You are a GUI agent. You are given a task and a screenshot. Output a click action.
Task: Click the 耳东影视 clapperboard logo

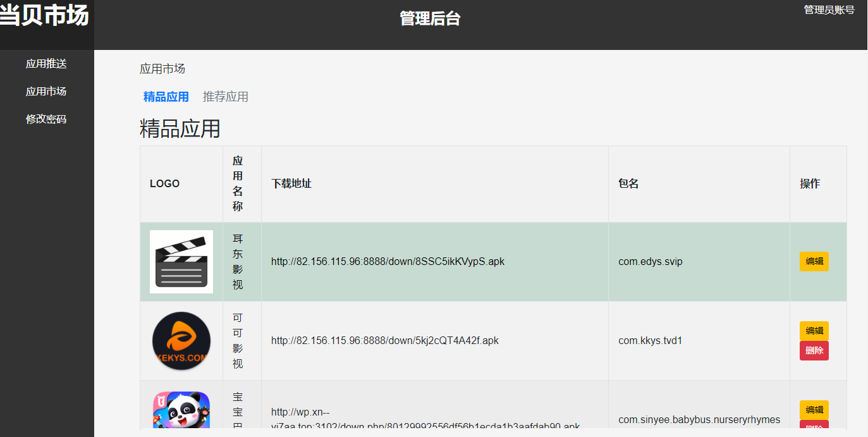point(181,261)
